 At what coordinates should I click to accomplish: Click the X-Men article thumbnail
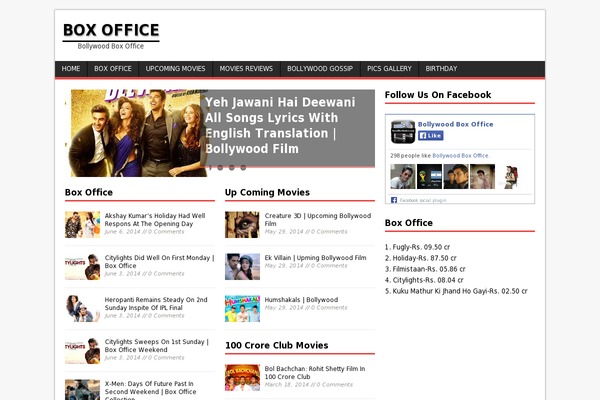pyautogui.click(x=82, y=390)
